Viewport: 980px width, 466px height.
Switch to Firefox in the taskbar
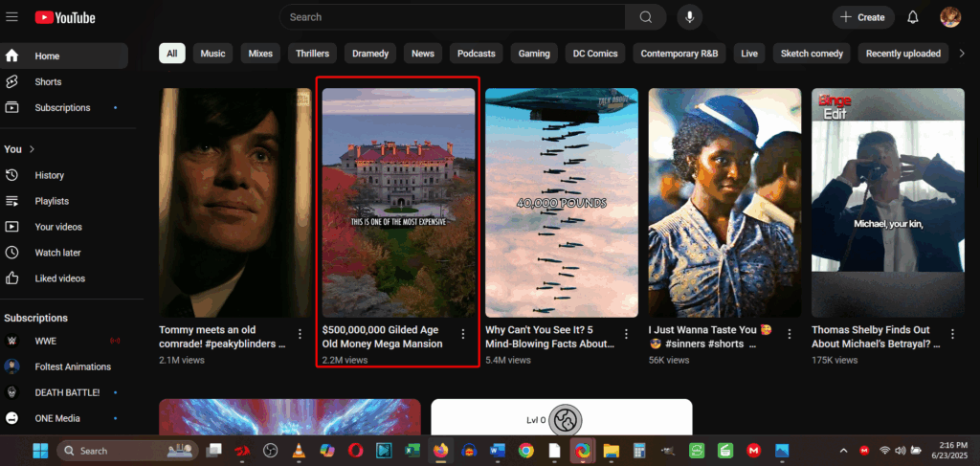pos(440,451)
